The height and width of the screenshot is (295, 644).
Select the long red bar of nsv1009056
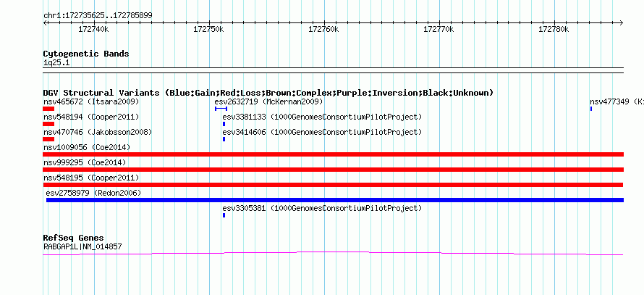coord(333,154)
